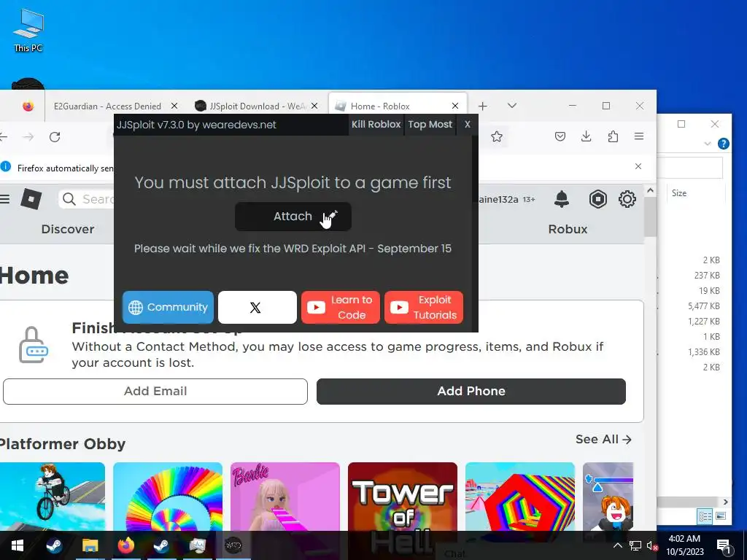Viewport: 747px width, 560px height.
Task: Switch File Explorer to details view
Action: tap(705, 516)
